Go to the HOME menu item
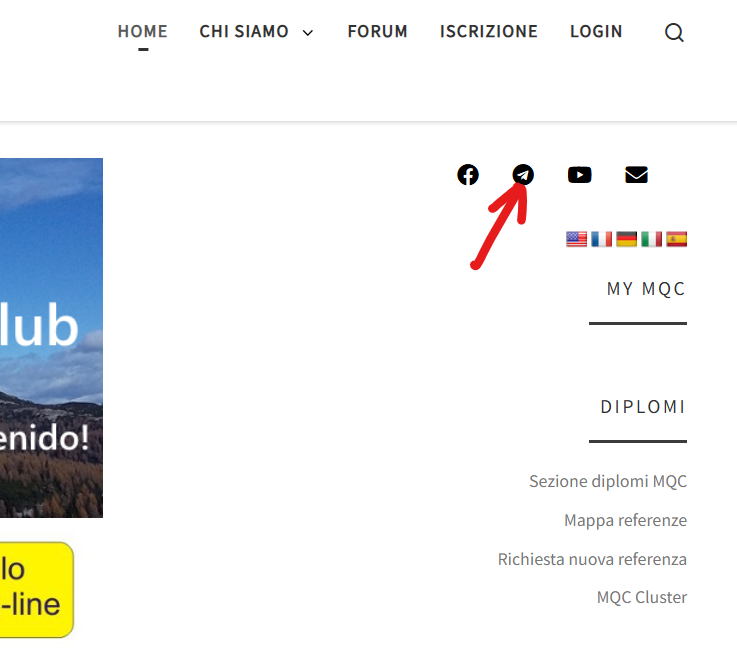The height and width of the screenshot is (655, 737). 143,32
